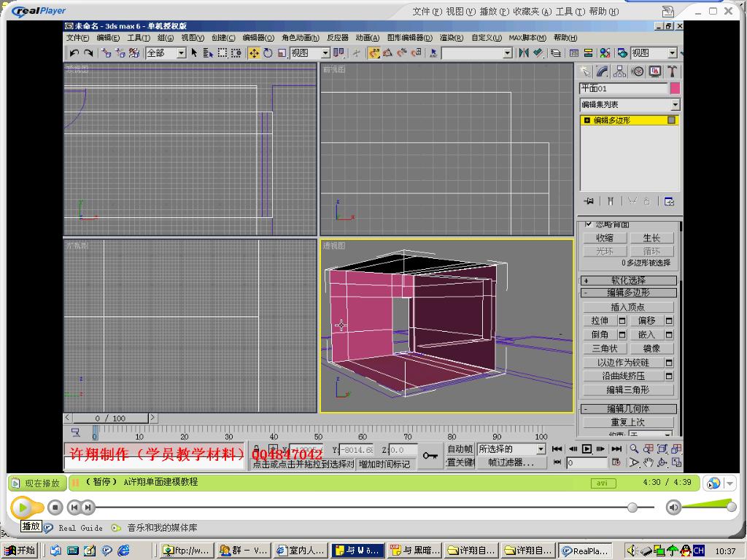Open the Motion command panel tab

(x=638, y=71)
